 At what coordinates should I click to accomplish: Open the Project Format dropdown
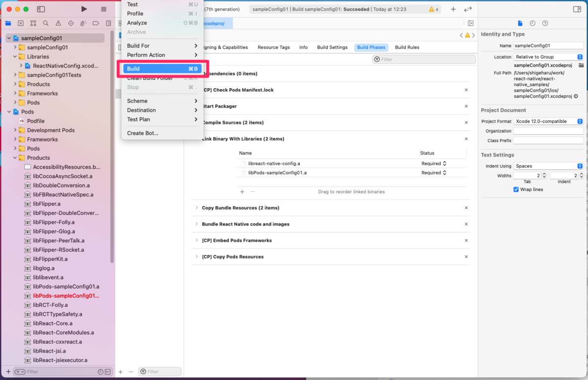pos(548,121)
